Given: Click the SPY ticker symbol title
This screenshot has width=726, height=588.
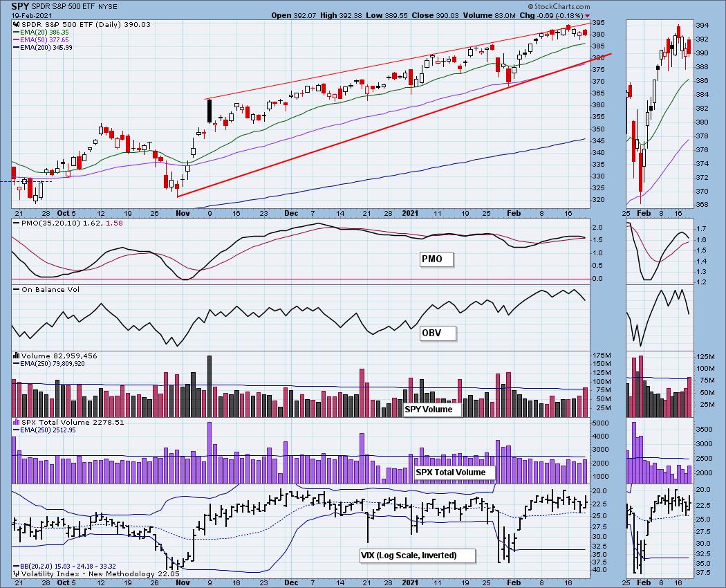Looking at the screenshot, I should click(x=20, y=6).
